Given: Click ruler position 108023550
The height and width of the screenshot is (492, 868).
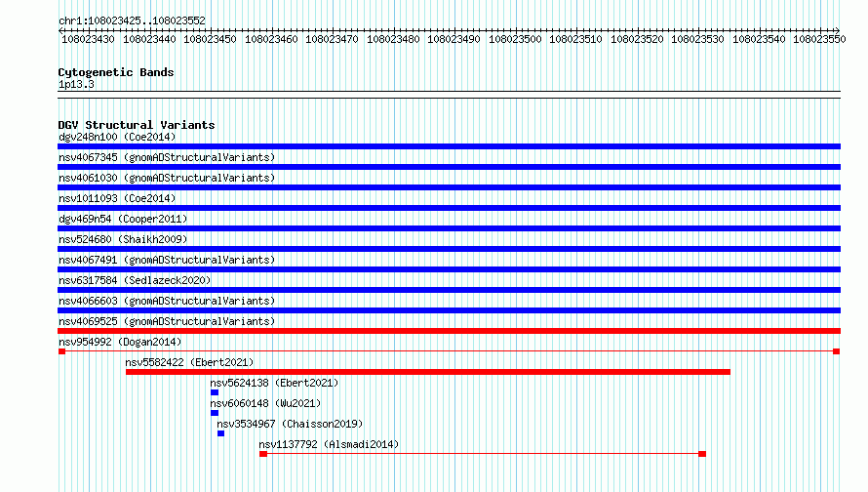Looking at the screenshot, I should coord(819,39).
